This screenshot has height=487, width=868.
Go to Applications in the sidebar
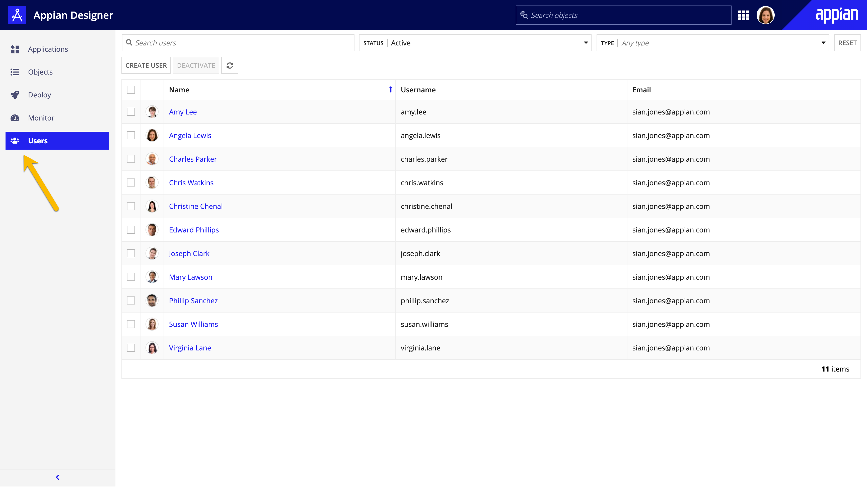click(x=58, y=49)
